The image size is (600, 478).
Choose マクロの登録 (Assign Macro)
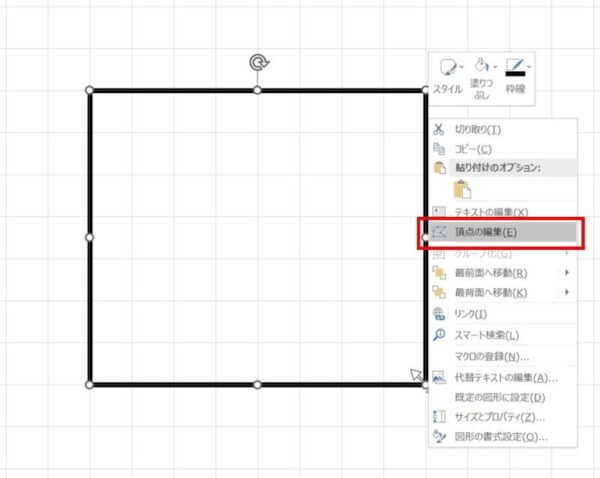pyautogui.click(x=491, y=356)
